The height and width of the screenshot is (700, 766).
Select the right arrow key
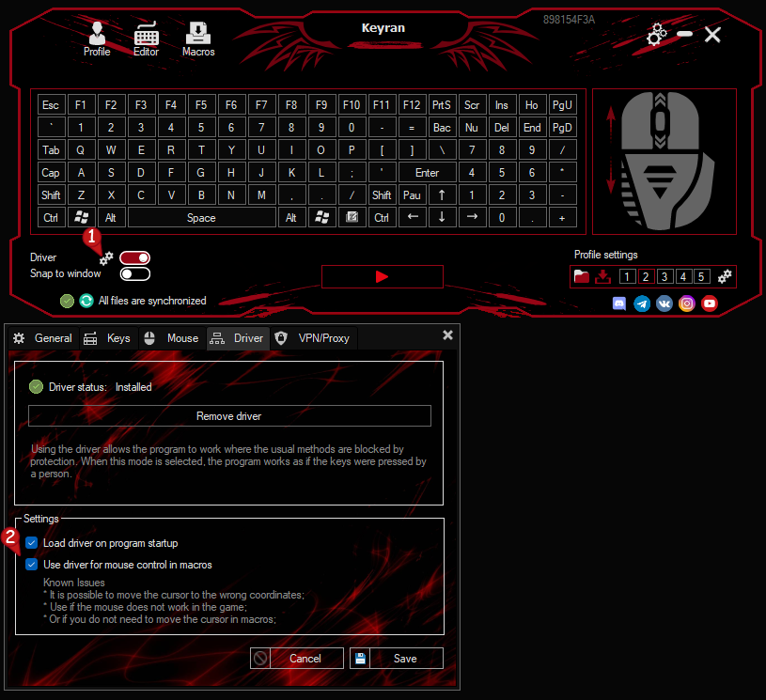(x=472, y=218)
